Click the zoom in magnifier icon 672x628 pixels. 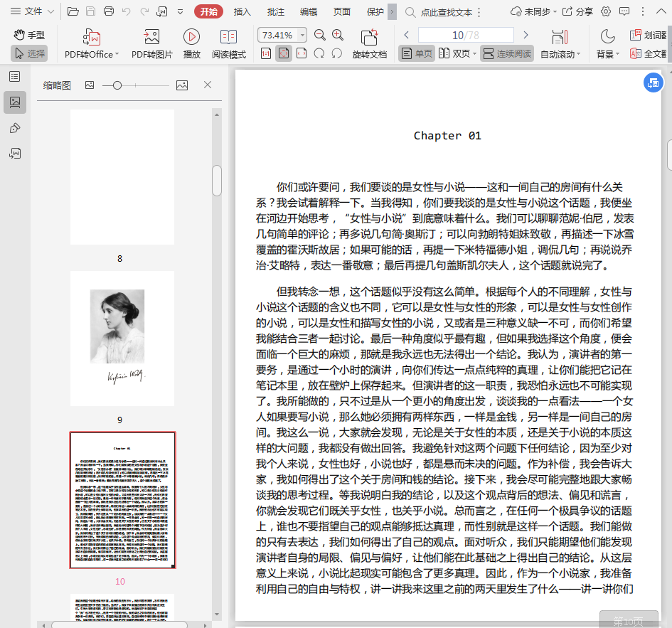[338, 35]
